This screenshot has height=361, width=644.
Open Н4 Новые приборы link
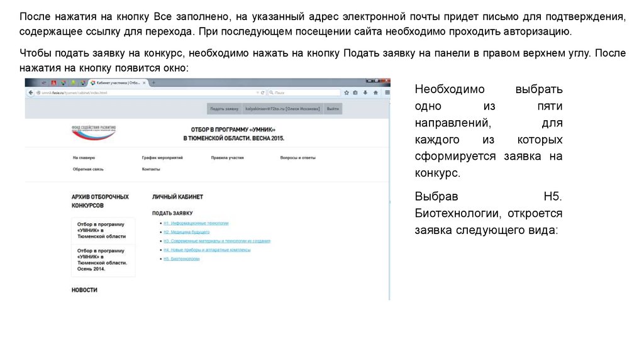click(x=207, y=250)
